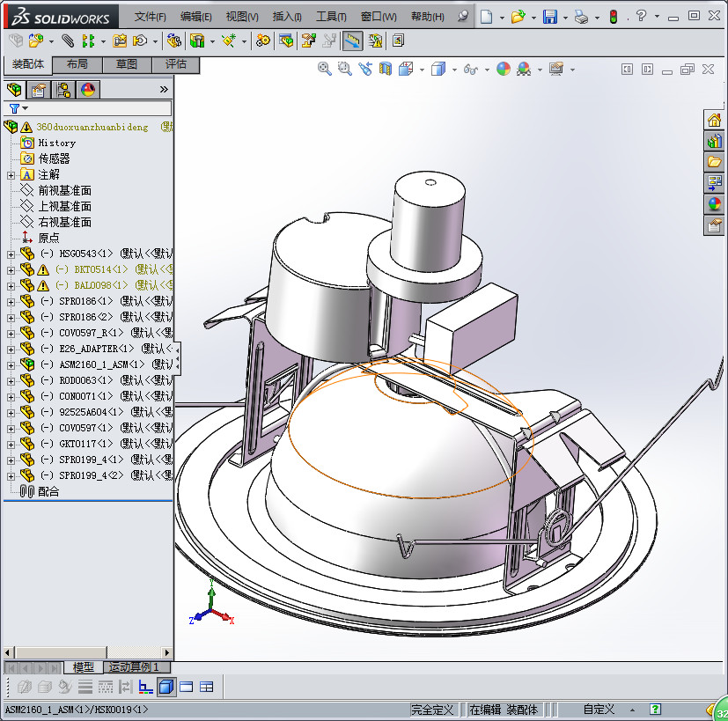Screen dimensions: 728x721
Task: Click the Insert Components icon
Action: coord(36,40)
